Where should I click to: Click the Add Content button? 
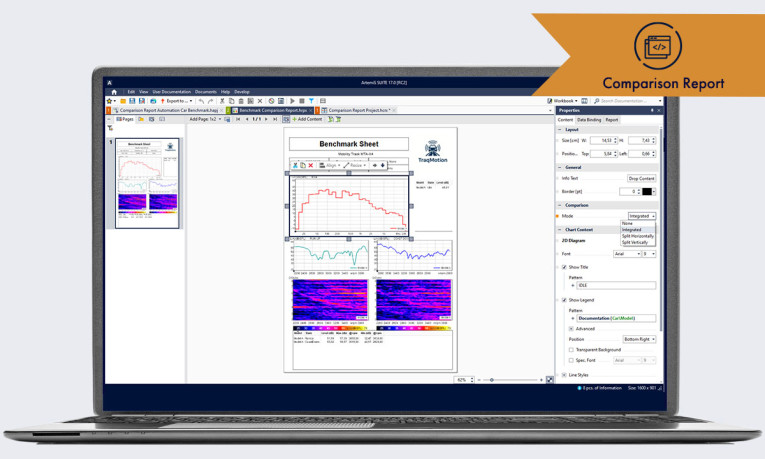[303, 119]
